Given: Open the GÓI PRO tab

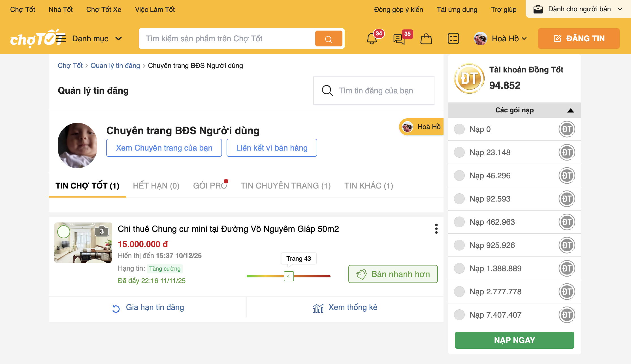Looking at the screenshot, I should (210, 186).
